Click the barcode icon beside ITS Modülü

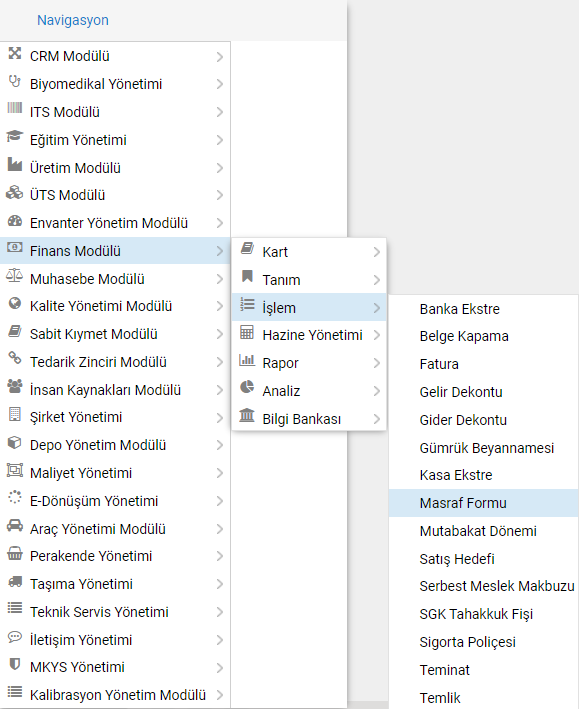(x=14, y=108)
